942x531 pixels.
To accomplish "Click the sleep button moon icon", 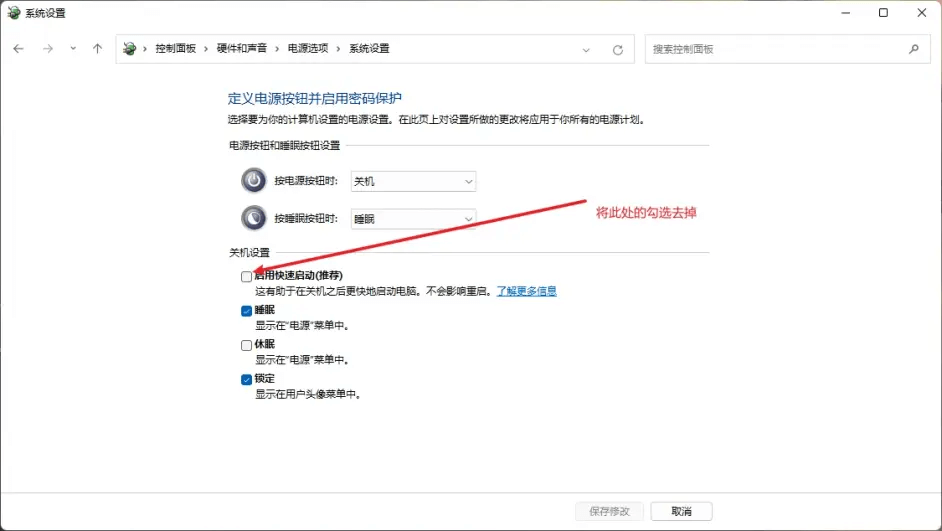I will [254, 218].
